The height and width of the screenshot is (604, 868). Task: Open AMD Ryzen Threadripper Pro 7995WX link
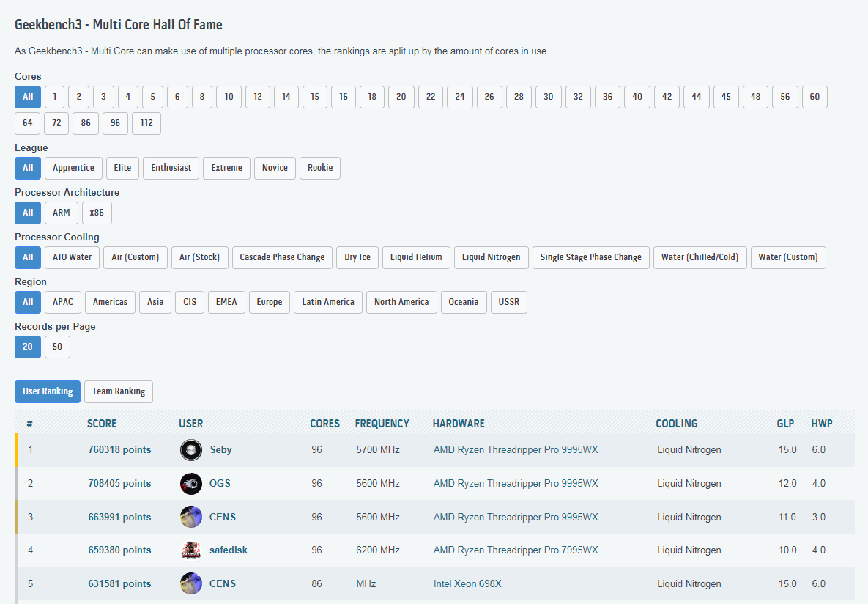(x=516, y=550)
